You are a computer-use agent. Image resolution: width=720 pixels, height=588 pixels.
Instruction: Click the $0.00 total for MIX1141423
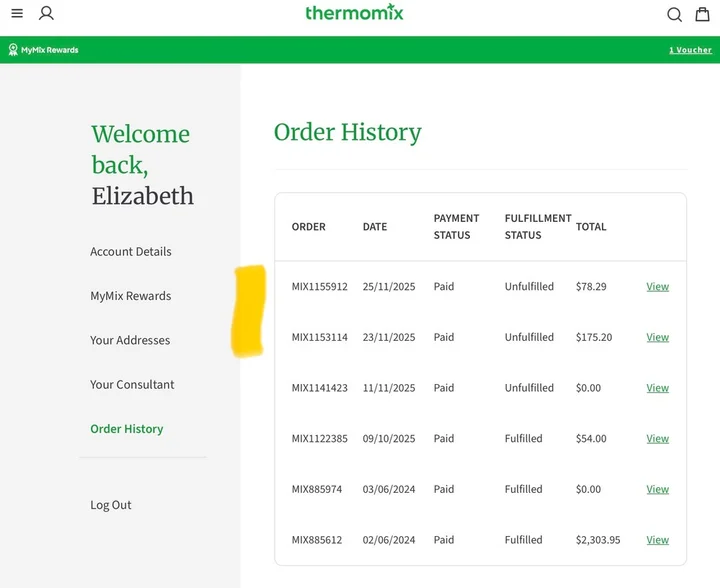tap(588, 388)
